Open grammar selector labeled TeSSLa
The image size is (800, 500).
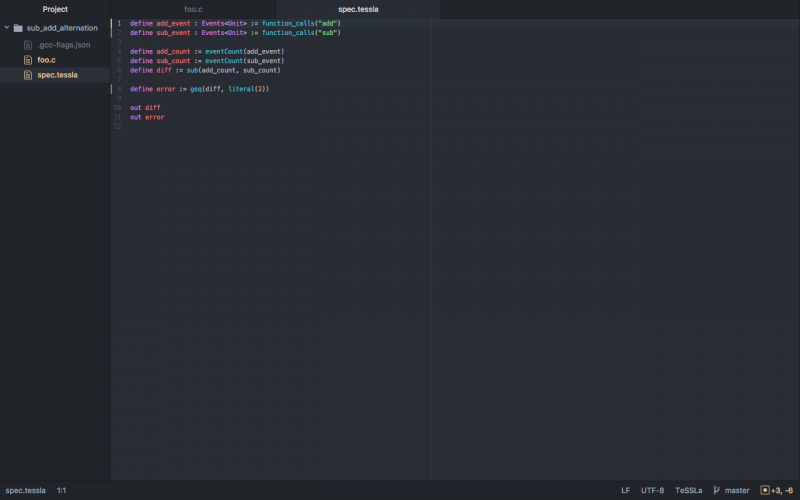pyautogui.click(x=689, y=490)
